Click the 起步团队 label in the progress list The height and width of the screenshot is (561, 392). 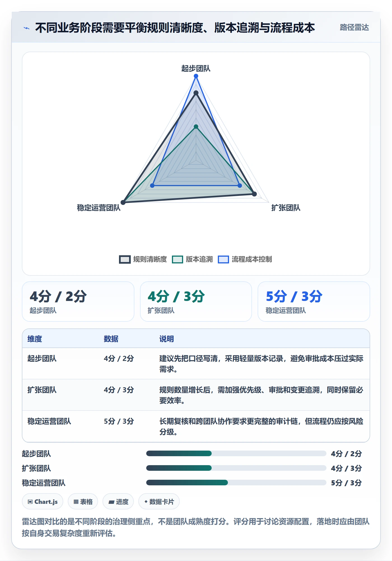pos(36,454)
